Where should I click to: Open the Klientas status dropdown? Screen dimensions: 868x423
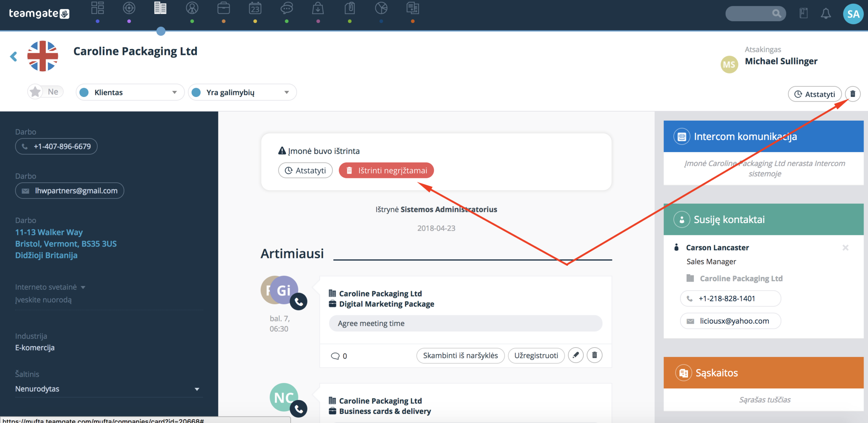(130, 92)
